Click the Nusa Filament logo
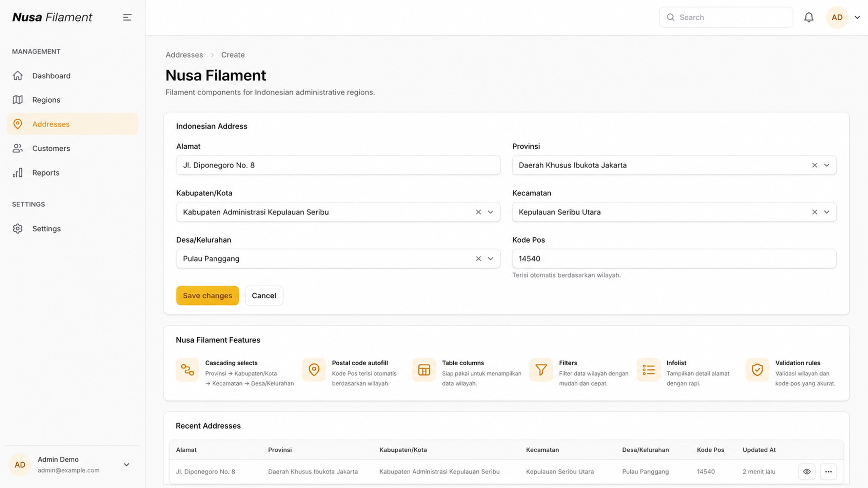 coord(52,17)
